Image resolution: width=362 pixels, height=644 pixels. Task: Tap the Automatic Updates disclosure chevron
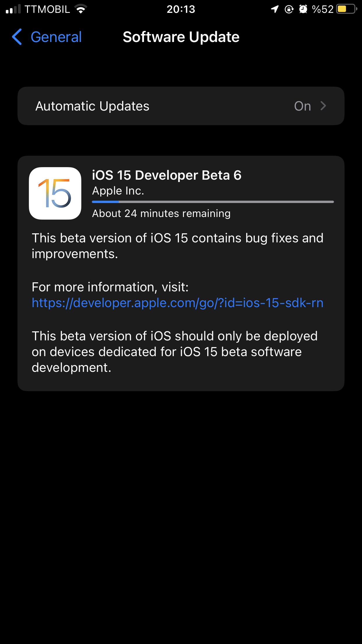(x=323, y=106)
